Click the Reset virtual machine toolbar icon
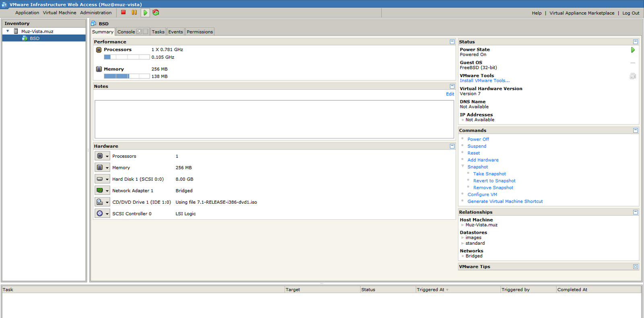The width and height of the screenshot is (644, 318). [x=156, y=12]
